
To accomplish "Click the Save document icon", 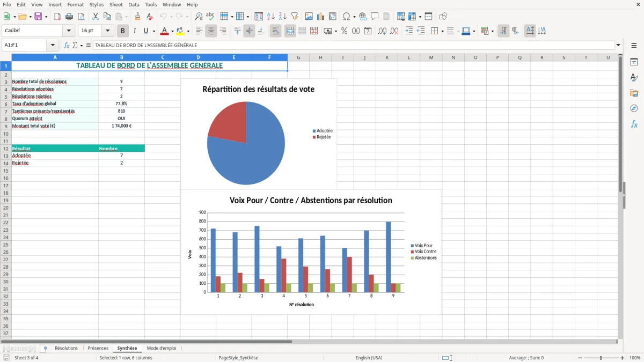I will pos(38,17).
